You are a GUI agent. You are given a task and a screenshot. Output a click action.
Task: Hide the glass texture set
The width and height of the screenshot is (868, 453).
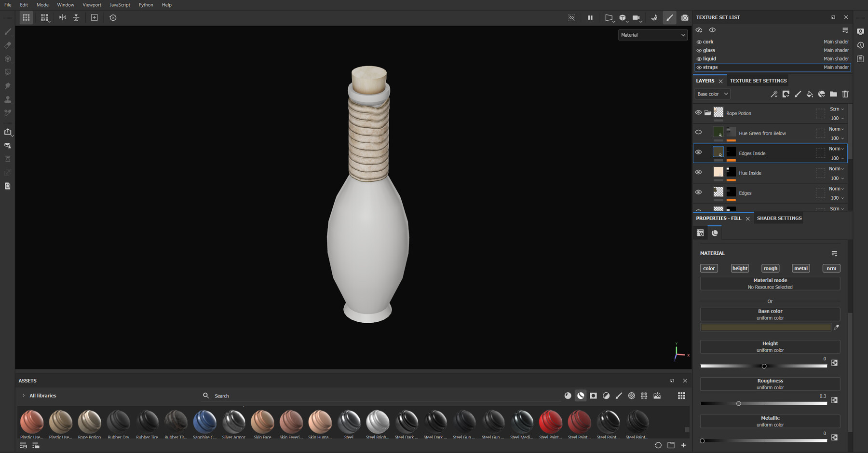coord(699,50)
